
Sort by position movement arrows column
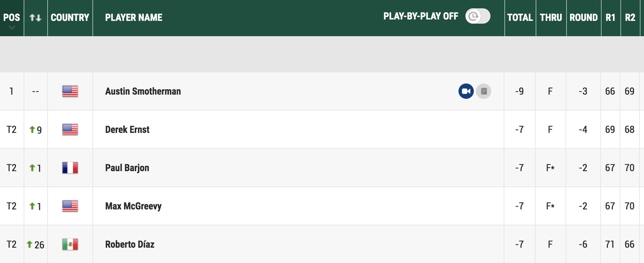pos(35,18)
